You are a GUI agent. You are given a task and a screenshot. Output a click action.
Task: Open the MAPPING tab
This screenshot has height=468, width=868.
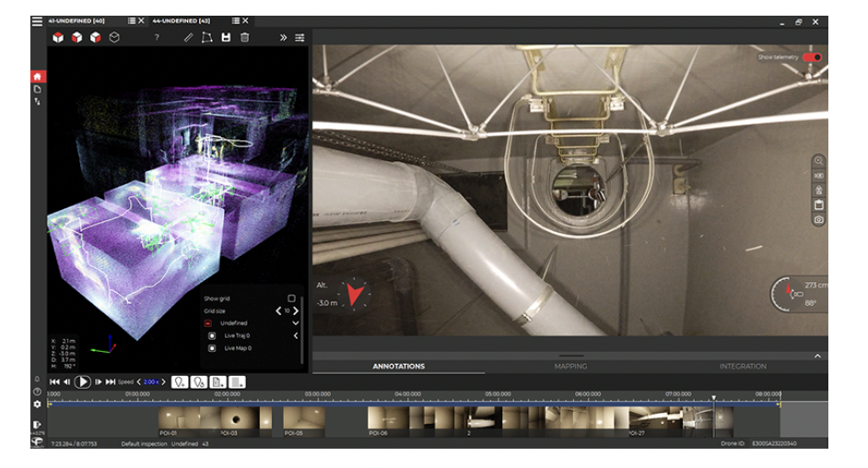coord(570,367)
